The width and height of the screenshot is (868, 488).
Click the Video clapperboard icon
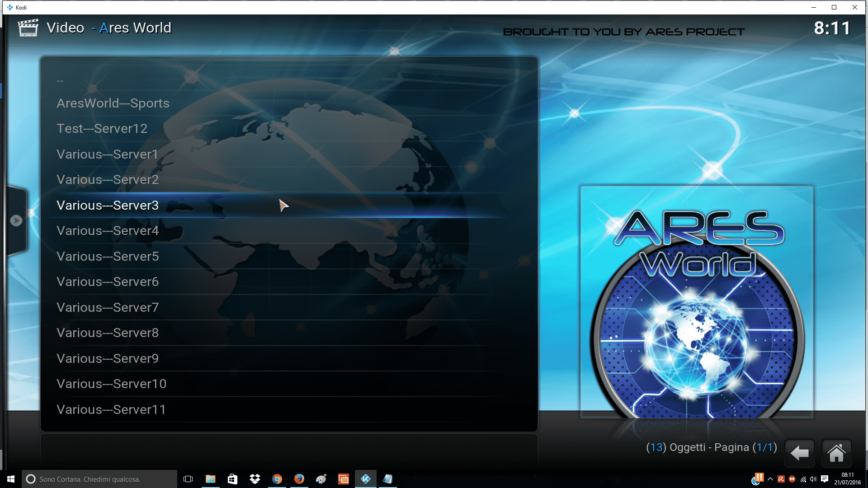(28, 28)
